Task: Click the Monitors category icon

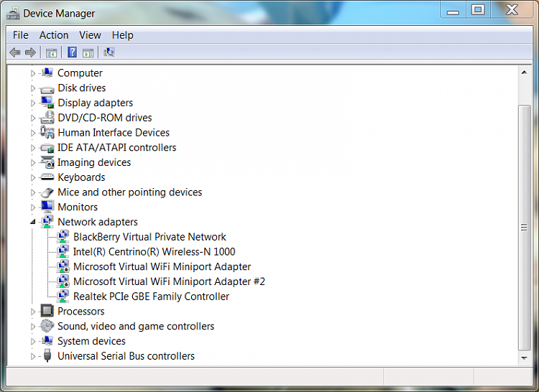Action: tap(47, 207)
